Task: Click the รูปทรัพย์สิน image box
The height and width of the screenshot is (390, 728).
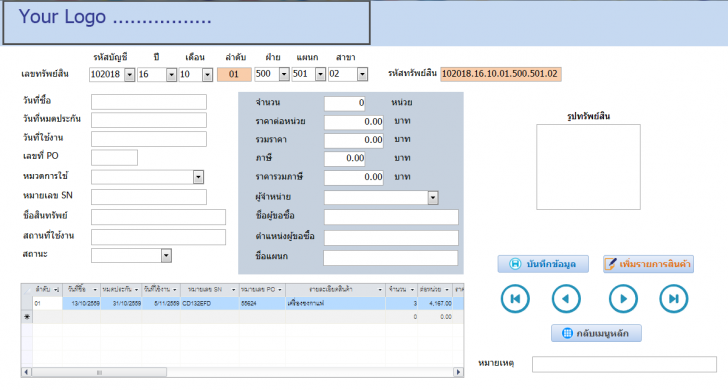Action: pyautogui.click(x=588, y=167)
